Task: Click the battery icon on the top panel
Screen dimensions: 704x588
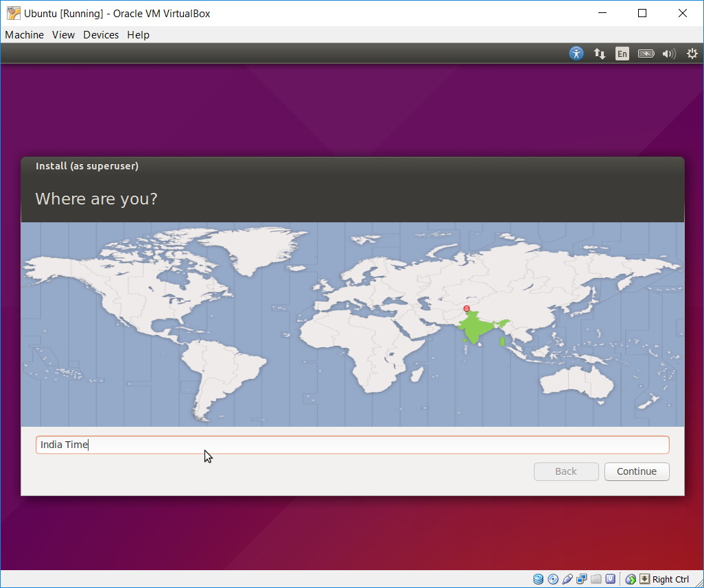Action: click(x=646, y=53)
